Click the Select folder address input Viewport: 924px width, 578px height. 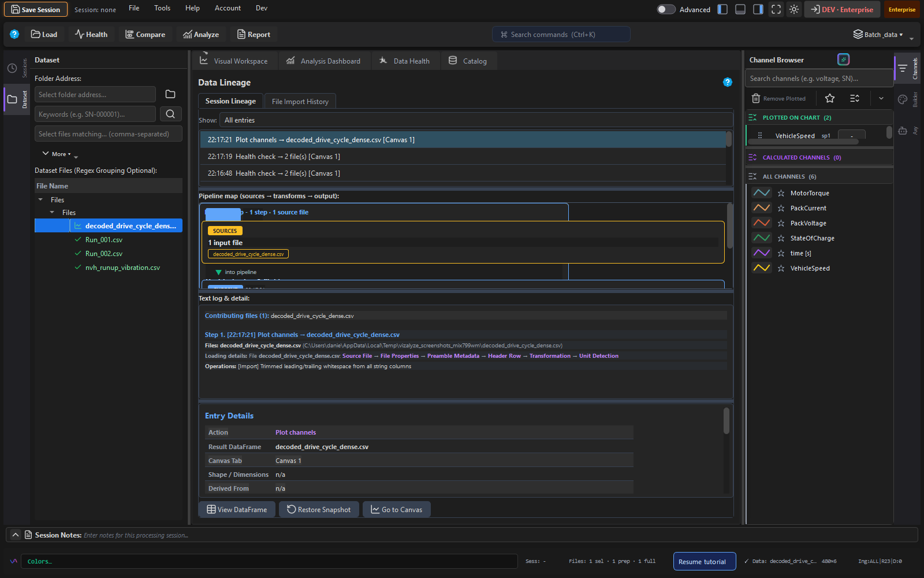(95, 94)
